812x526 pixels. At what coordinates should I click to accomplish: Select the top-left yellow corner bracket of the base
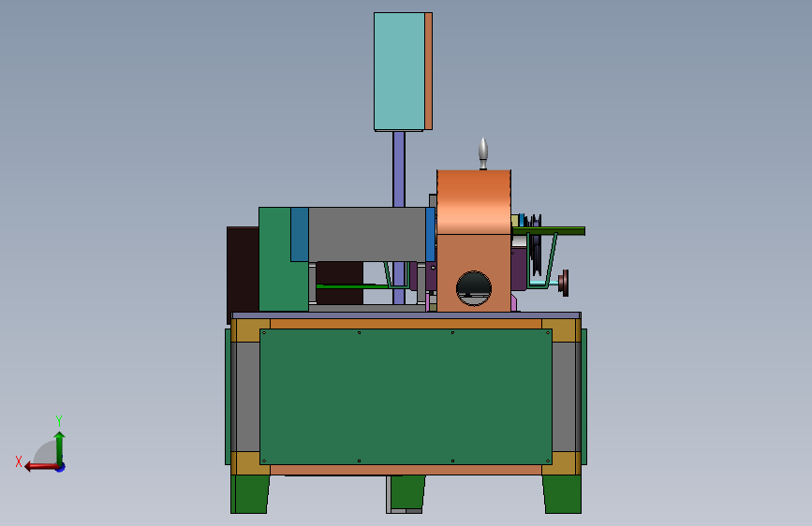(x=250, y=330)
